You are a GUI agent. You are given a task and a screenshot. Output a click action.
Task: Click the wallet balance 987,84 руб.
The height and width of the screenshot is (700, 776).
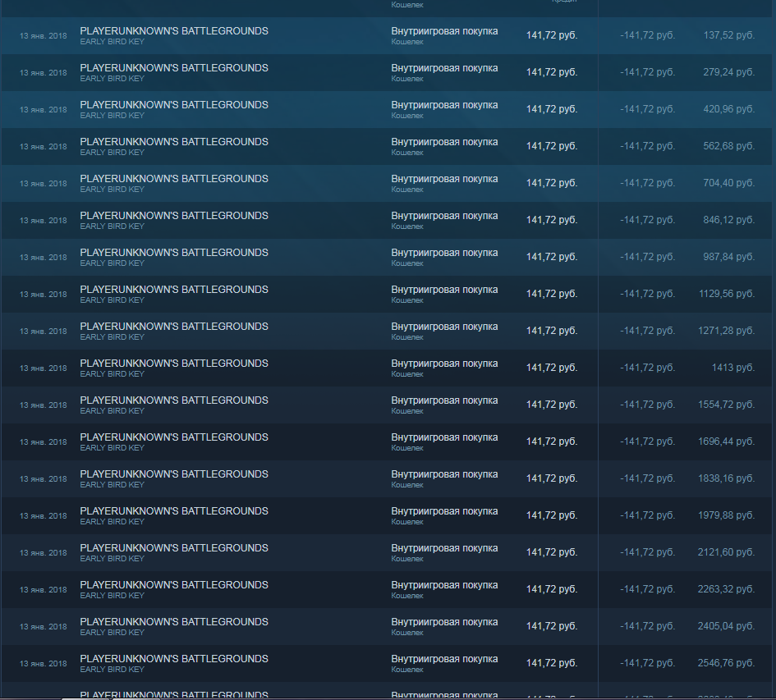coord(729,257)
